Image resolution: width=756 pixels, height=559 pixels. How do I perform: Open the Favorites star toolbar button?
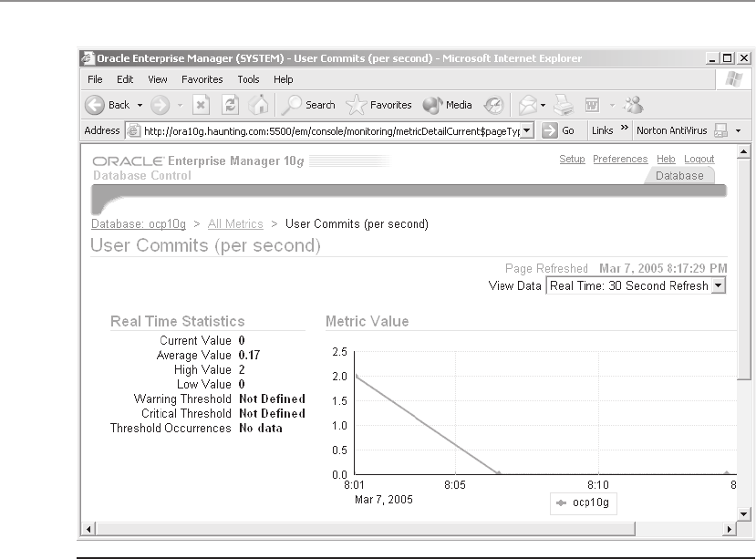(x=378, y=105)
